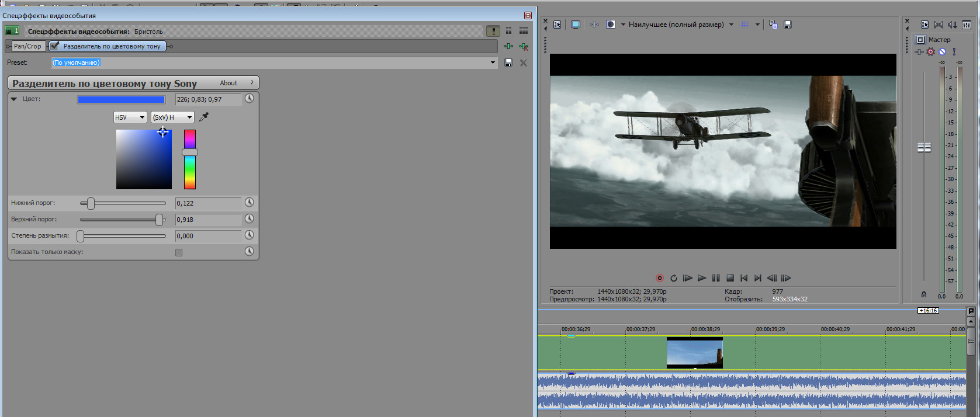Viewport: 980px width, 417px height.
Task: Select the video clip thumbnail on the timeline
Action: [695, 353]
